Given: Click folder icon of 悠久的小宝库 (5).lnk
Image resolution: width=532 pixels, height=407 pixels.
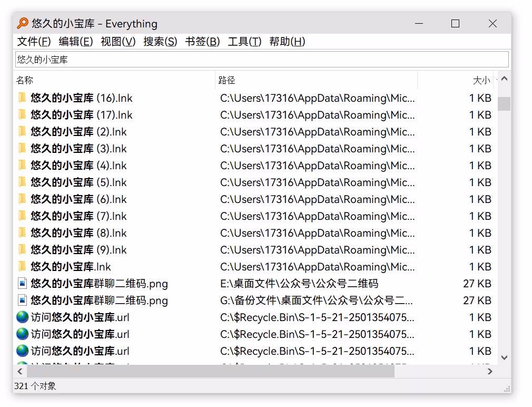Looking at the screenshot, I should pyautogui.click(x=22, y=182).
